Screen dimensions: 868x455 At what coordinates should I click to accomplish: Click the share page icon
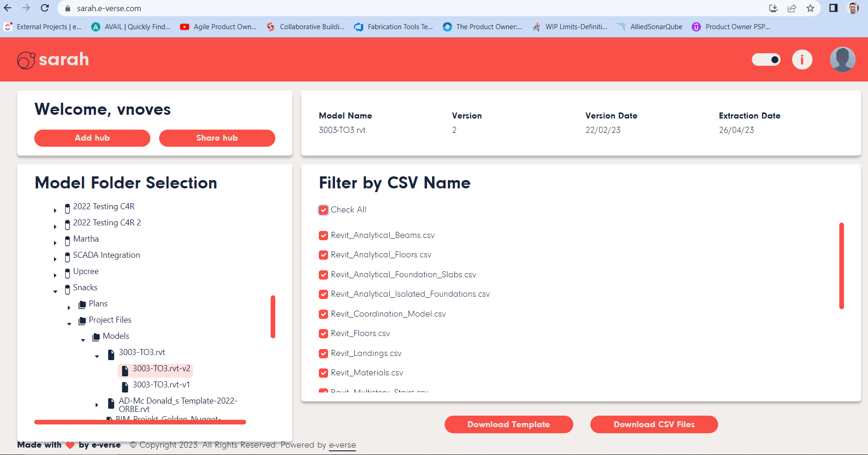pyautogui.click(x=792, y=8)
